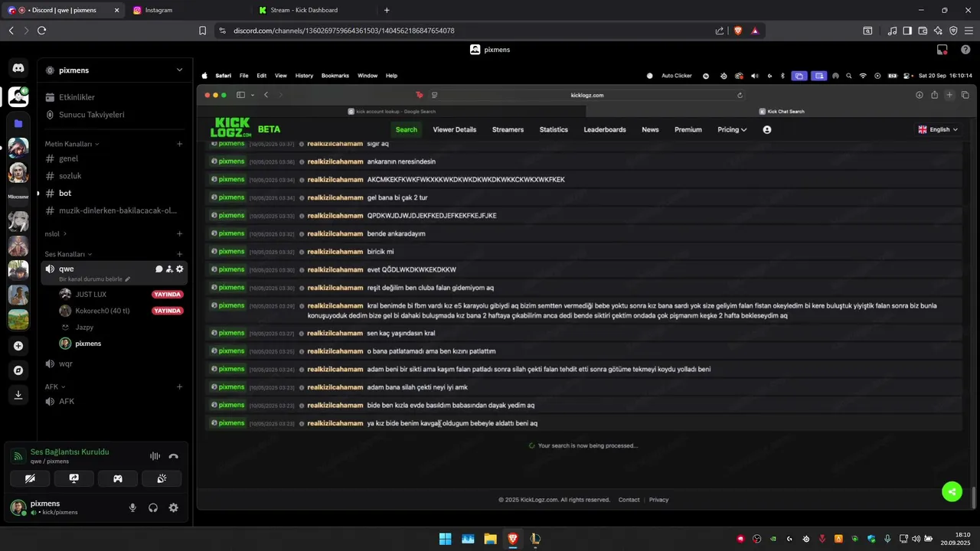
Task: Create channel in Ses Kanalları
Action: coord(180,254)
